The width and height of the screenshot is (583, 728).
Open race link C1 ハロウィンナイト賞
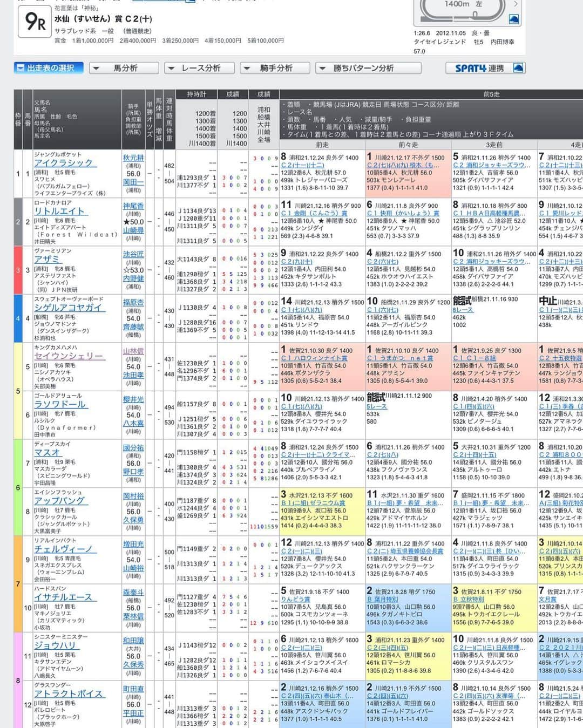pos(314,358)
